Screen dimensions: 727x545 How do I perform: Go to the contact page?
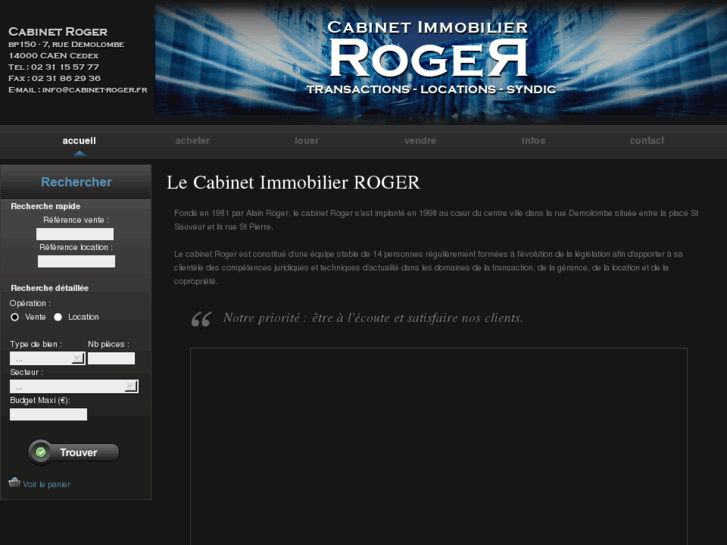tap(647, 141)
